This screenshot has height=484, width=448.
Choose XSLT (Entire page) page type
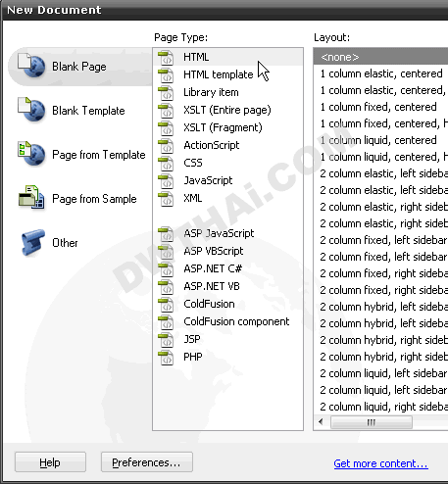point(227,110)
